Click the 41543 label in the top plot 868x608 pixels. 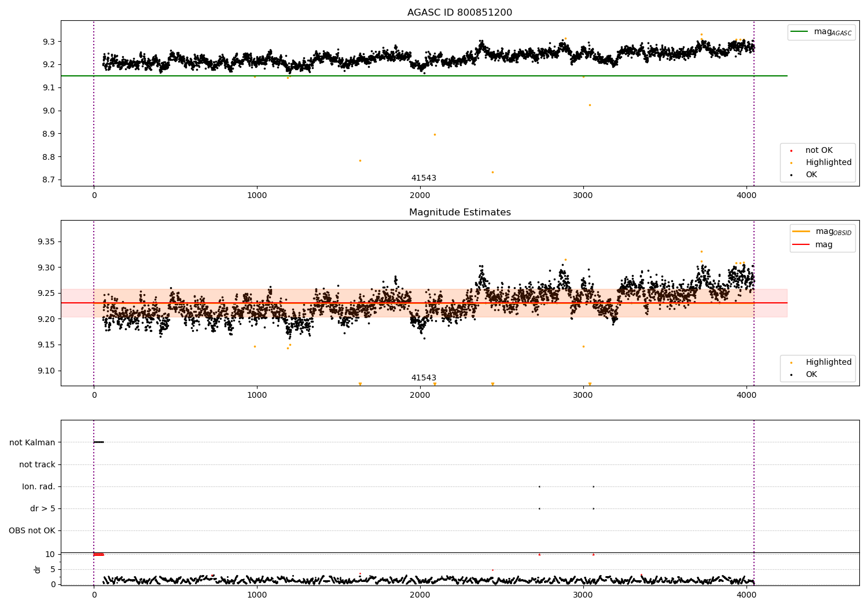(424, 178)
